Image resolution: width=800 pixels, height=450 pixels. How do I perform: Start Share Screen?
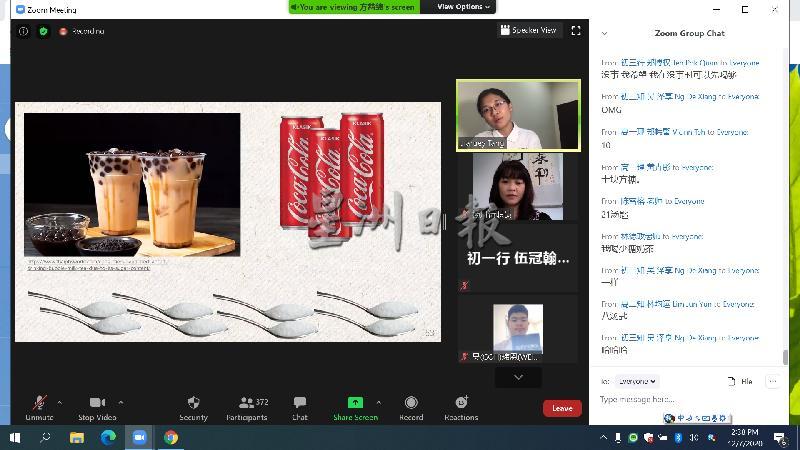[355, 408]
